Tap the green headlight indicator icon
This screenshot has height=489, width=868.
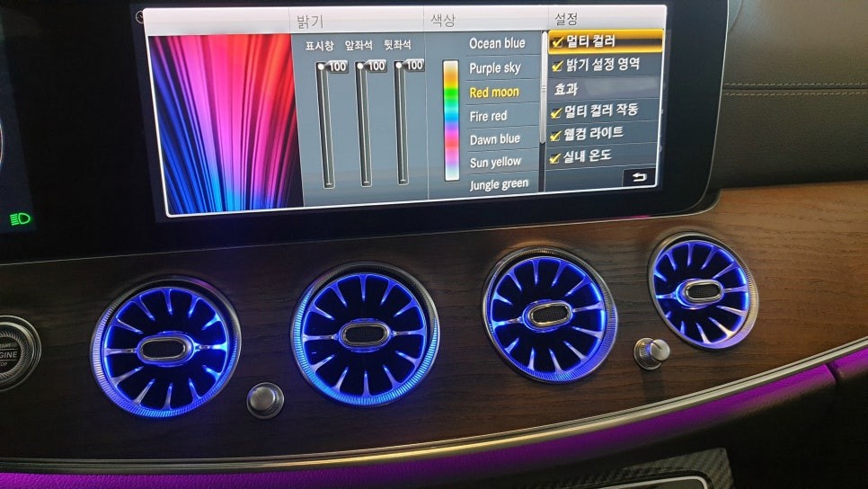(x=18, y=218)
